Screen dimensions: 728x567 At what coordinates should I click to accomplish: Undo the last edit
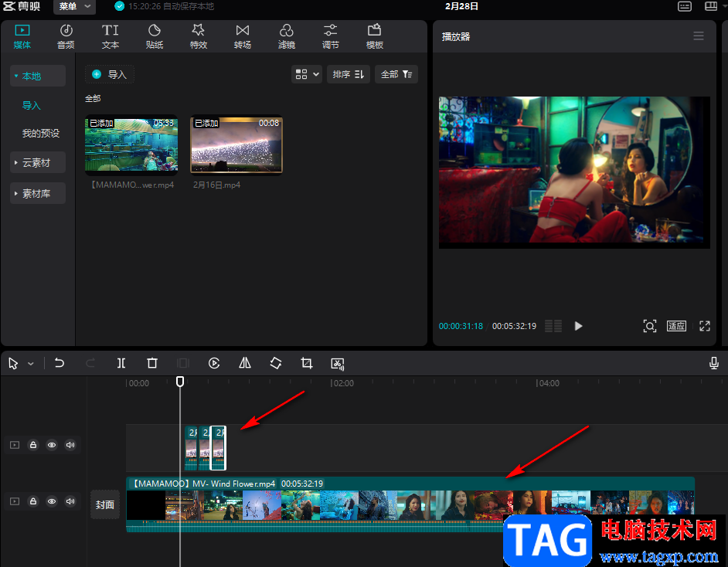[x=60, y=363]
